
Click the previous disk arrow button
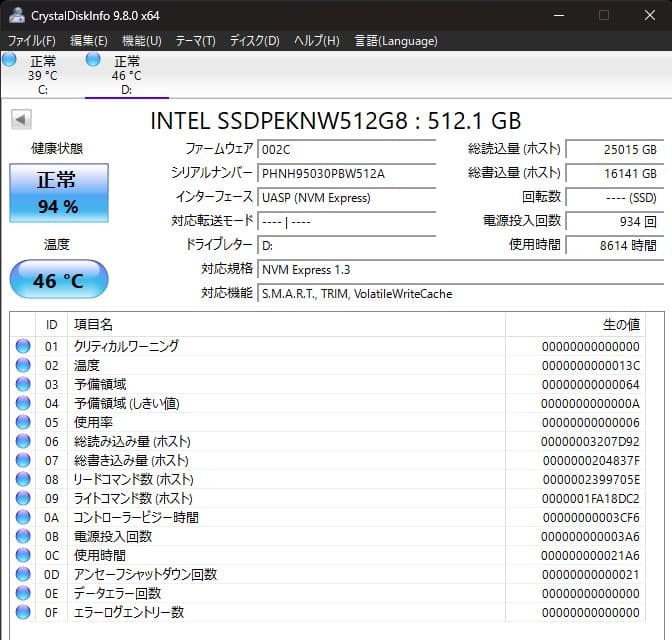click(21, 120)
